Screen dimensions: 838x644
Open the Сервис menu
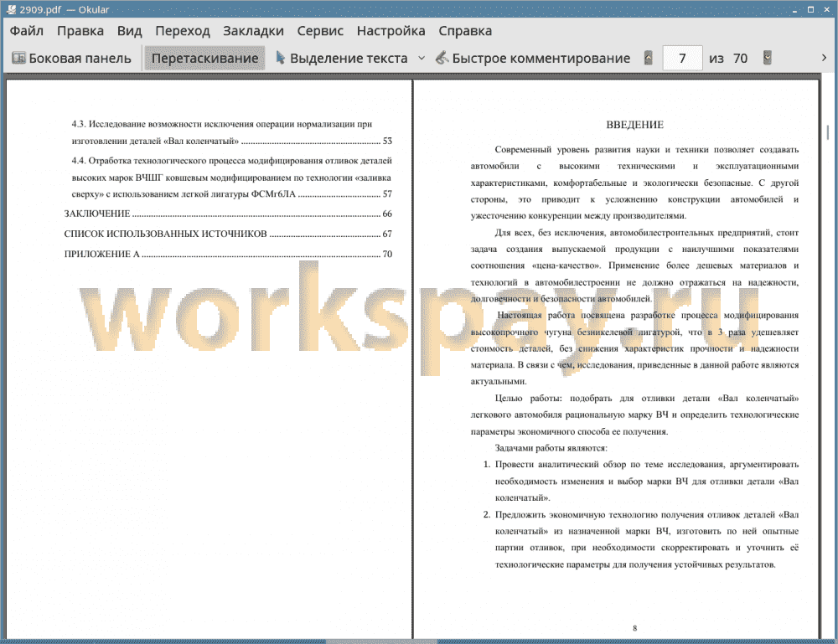tap(320, 31)
